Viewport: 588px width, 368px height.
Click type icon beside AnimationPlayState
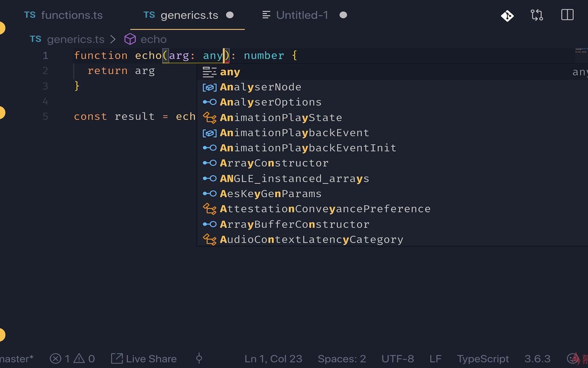coord(209,118)
